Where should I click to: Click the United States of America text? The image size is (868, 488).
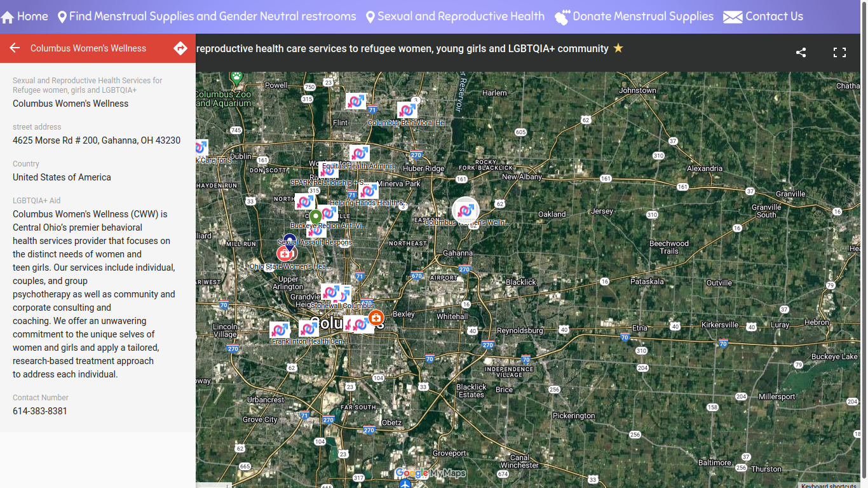click(x=62, y=177)
